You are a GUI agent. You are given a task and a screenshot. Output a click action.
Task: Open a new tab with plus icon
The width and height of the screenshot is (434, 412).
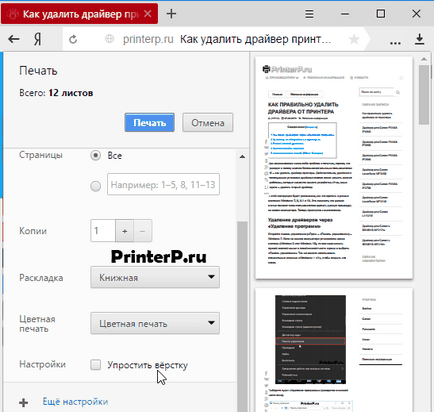point(171,14)
